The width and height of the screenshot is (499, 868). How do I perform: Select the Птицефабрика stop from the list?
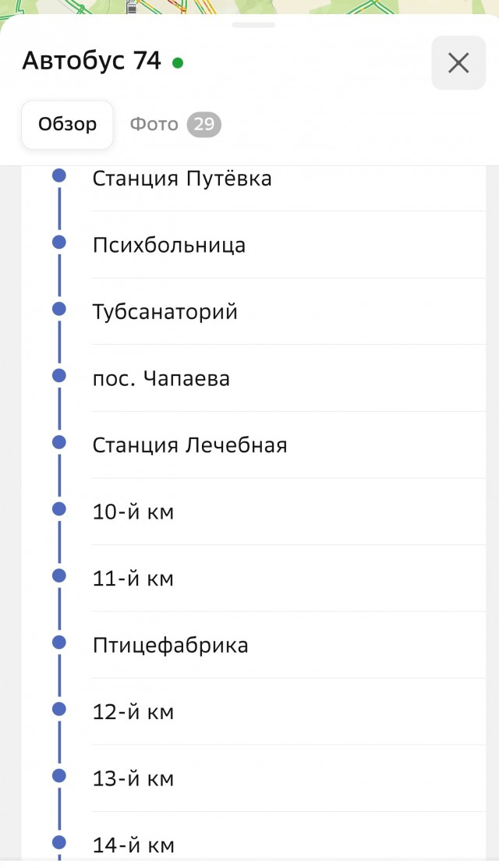point(170,645)
